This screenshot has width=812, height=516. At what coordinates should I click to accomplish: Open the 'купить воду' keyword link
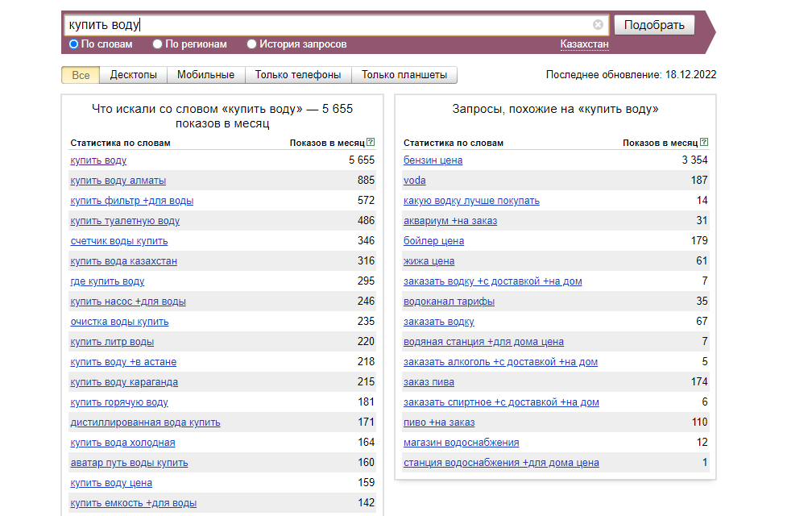click(x=98, y=160)
